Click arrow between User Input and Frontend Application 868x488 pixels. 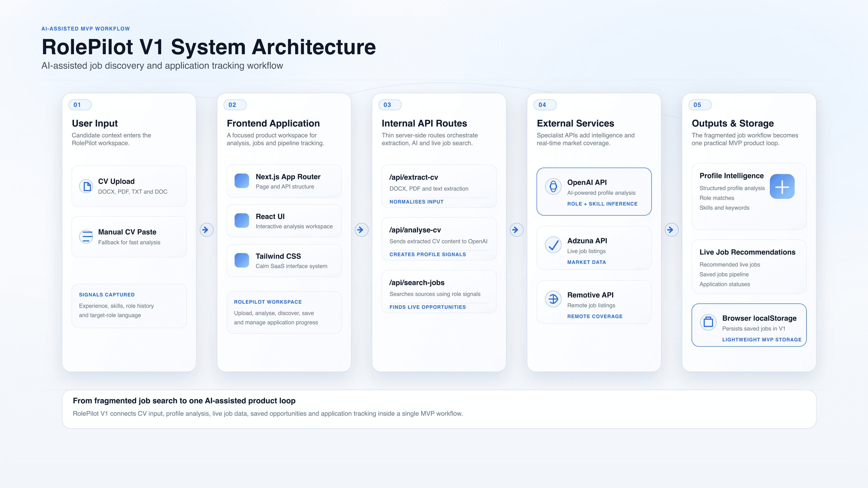[x=207, y=230]
